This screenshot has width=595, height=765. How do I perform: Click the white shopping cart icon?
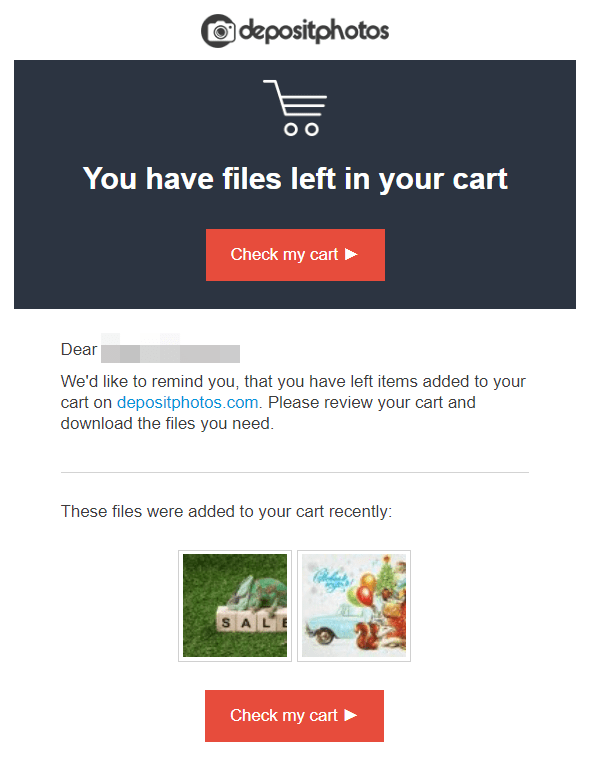point(296,108)
